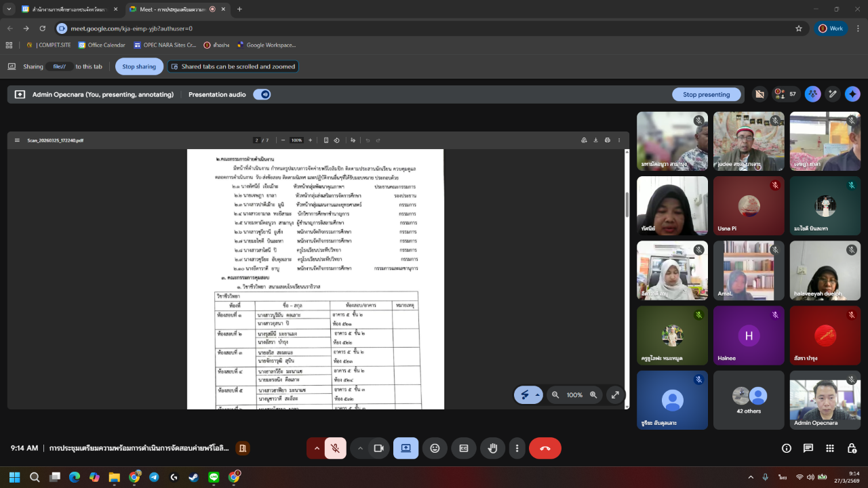Toggle Presentation audio switch
Screen dimensions: 868x488
[262, 94]
